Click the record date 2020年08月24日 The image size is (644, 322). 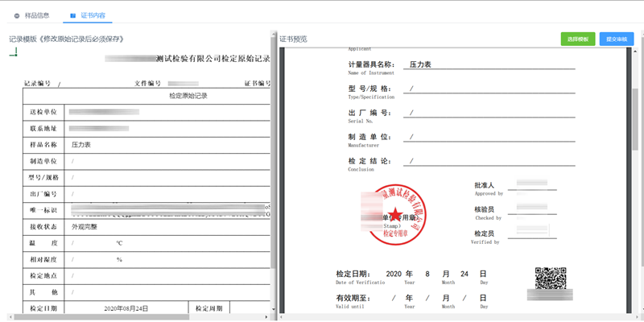pyautogui.click(x=126, y=308)
